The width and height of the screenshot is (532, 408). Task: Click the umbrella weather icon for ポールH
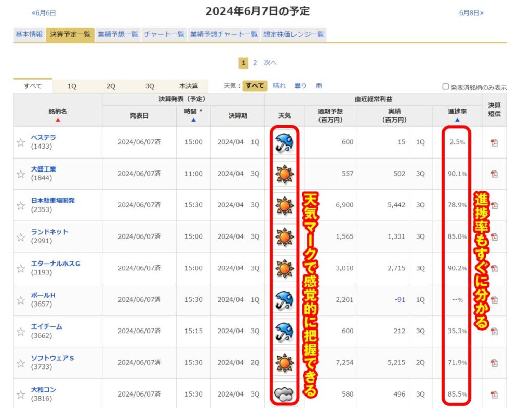click(x=284, y=300)
